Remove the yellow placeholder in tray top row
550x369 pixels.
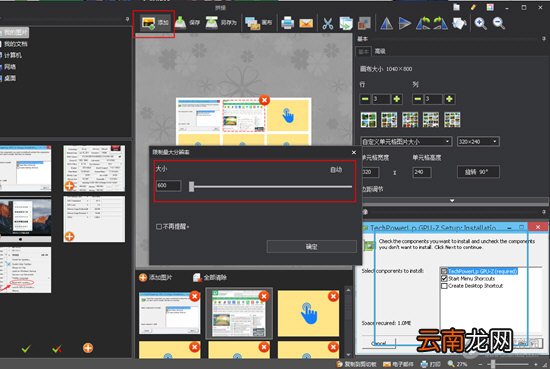point(333,296)
